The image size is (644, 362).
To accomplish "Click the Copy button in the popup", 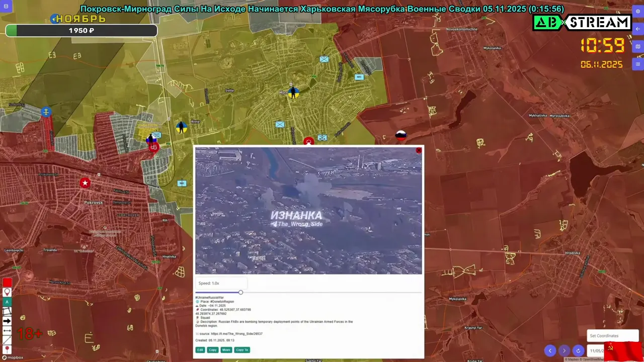I will pos(213,350).
